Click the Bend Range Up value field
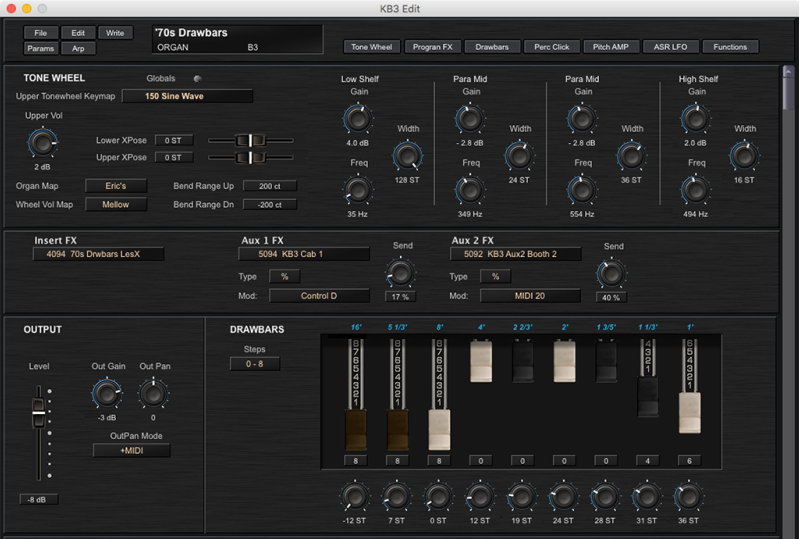 269,186
